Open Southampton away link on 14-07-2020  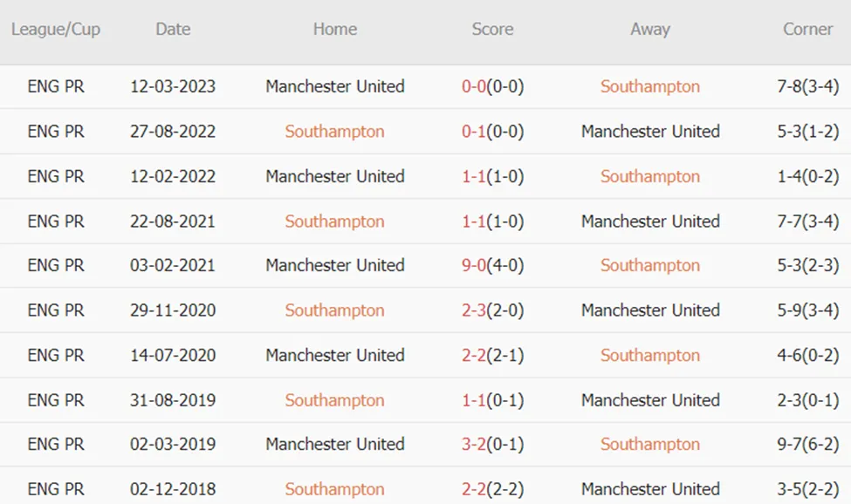[650, 356]
